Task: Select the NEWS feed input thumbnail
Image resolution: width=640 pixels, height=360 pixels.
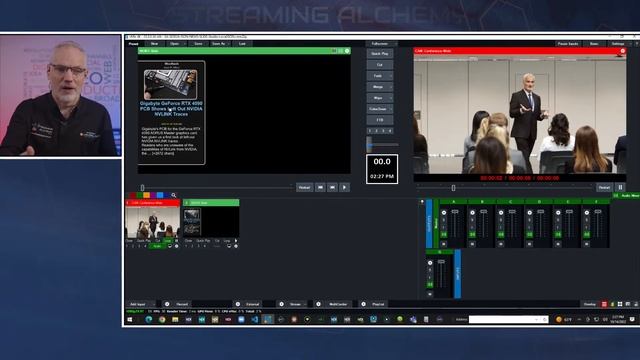Action: point(211,222)
